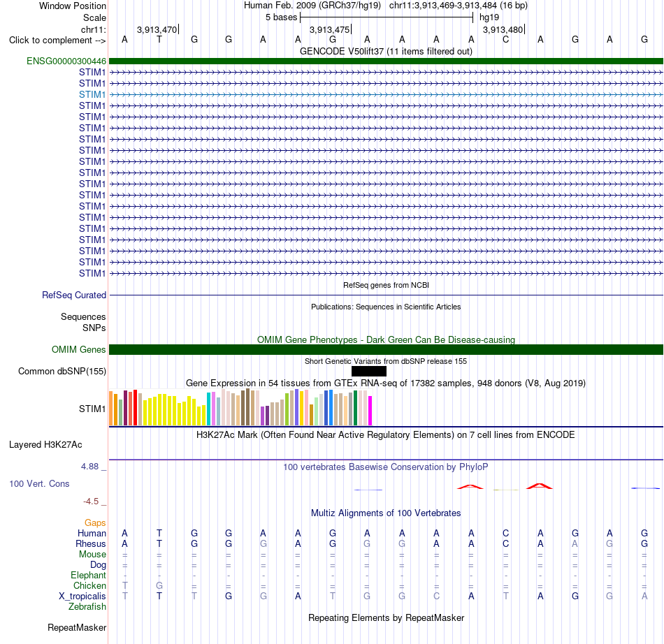This screenshot has width=664, height=644.
Task: Click the OMIM Genes track label
Action: coord(79,349)
